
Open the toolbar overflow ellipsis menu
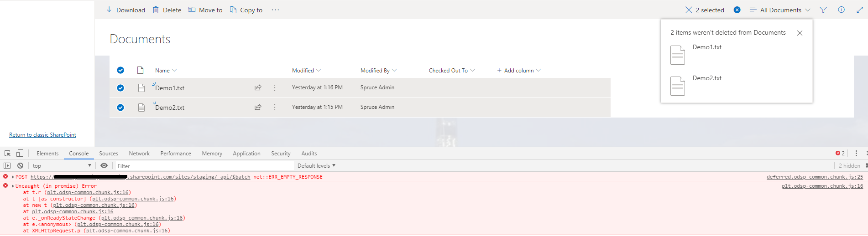(x=275, y=10)
